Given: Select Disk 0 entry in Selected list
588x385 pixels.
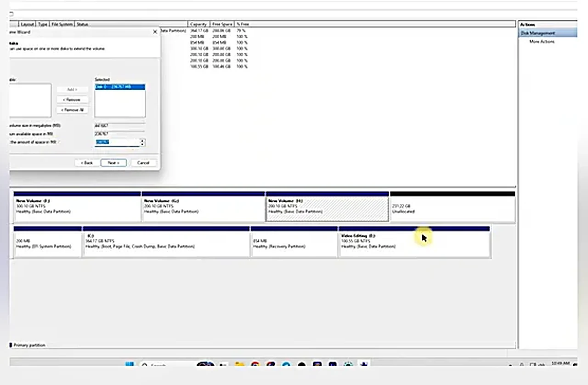Looking at the screenshot, I should click(119, 86).
